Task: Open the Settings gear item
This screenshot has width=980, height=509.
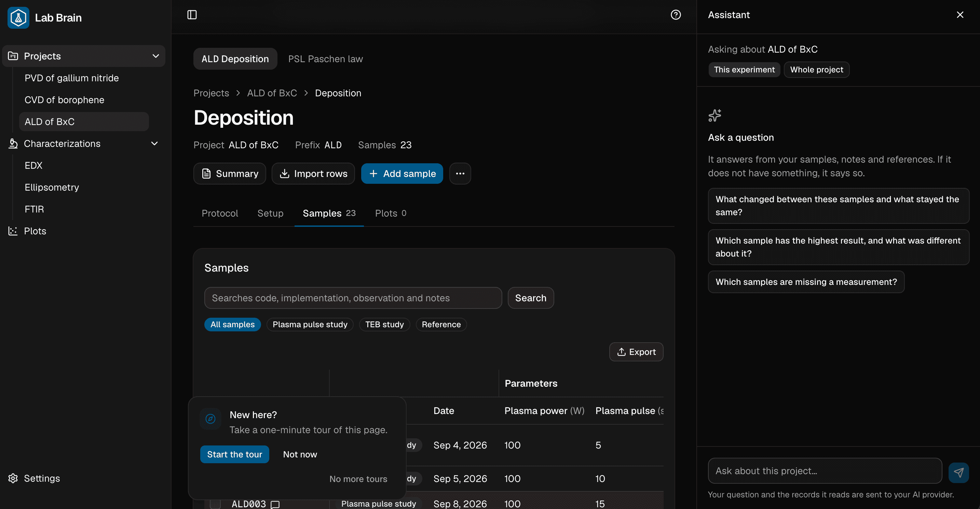Action: [34, 478]
